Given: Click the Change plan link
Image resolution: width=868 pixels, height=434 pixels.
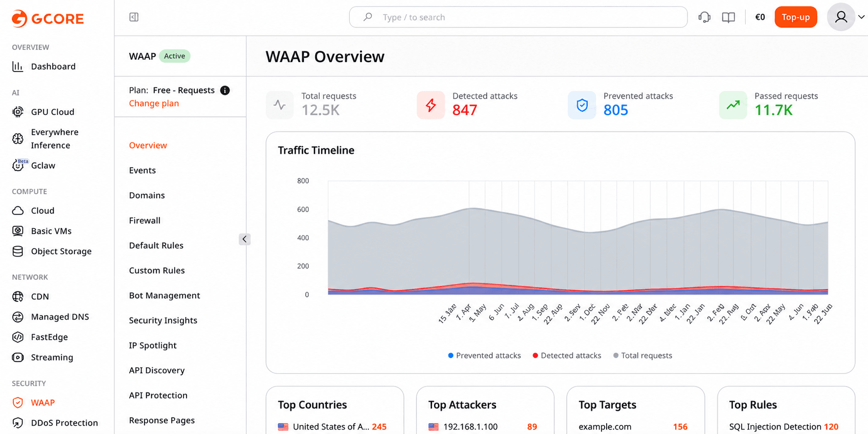Looking at the screenshot, I should click(154, 103).
